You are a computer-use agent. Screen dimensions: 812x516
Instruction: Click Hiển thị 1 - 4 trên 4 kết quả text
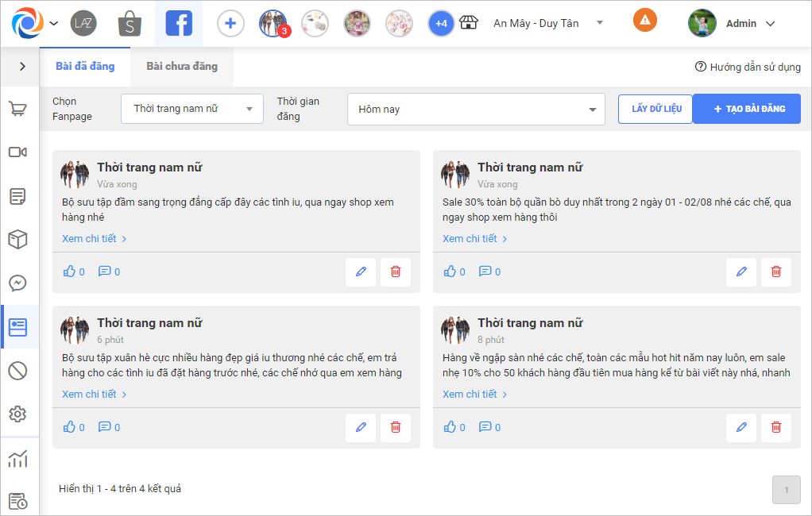pyautogui.click(x=120, y=488)
